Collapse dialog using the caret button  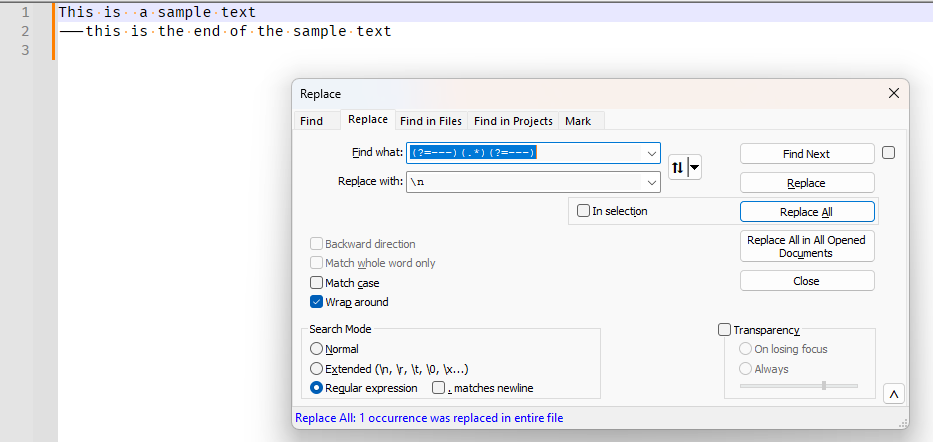[x=893, y=394]
